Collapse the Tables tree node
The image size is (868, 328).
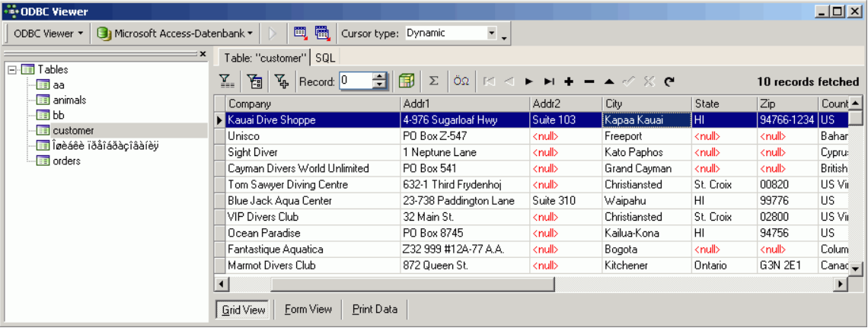13,69
